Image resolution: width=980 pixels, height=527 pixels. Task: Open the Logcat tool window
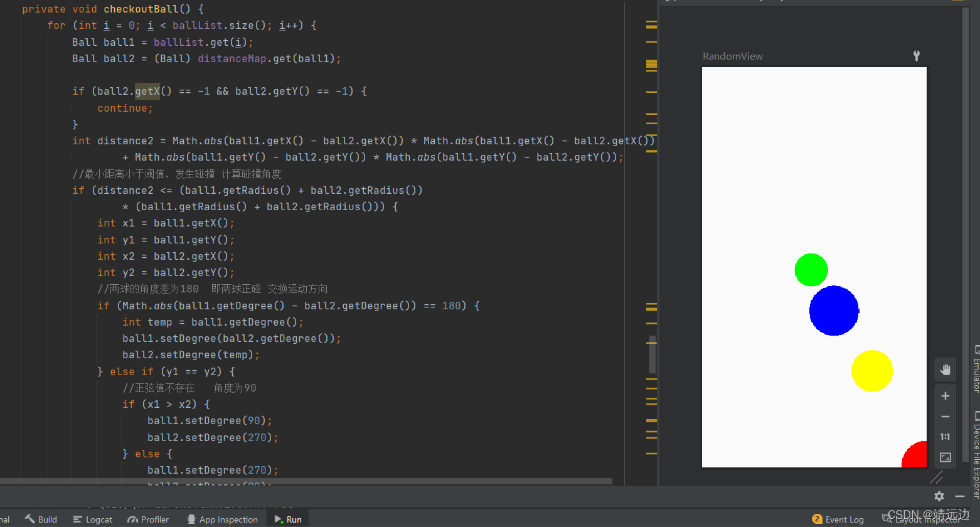[92, 519]
